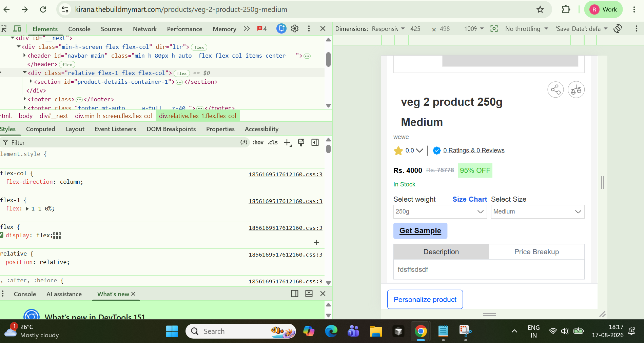Expand the section product-details-container-1 node
The width and height of the screenshot is (644, 343).
[x=31, y=81]
